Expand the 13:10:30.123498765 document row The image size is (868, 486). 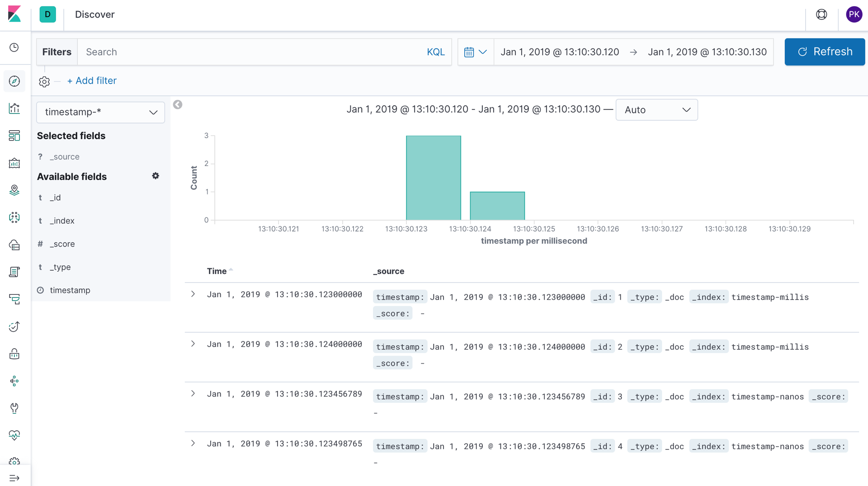tap(193, 444)
